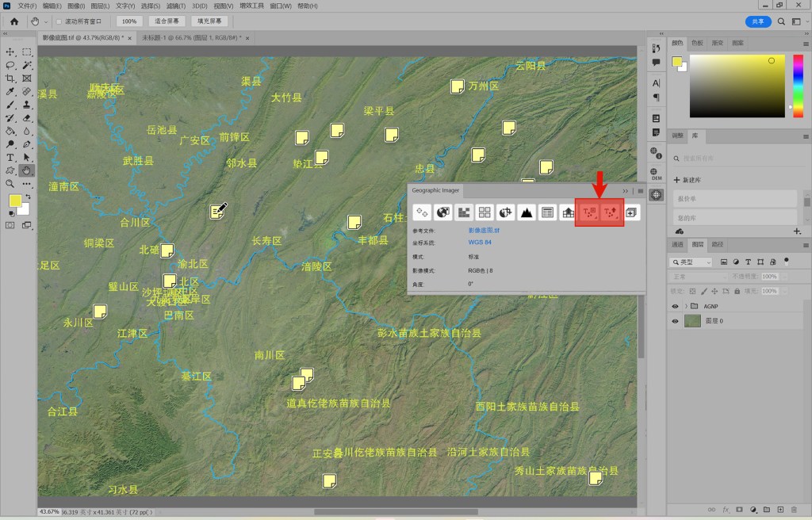The width and height of the screenshot is (812, 520).
Task: Select the Magic Wand tool
Action: [27, 65]
